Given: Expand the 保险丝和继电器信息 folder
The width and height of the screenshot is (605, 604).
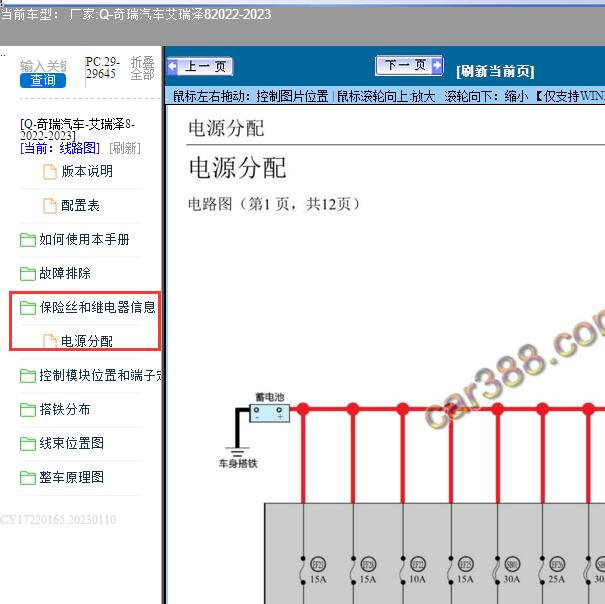Looking at the screenshot, I should pyautogui.click(x=97, y=308).
